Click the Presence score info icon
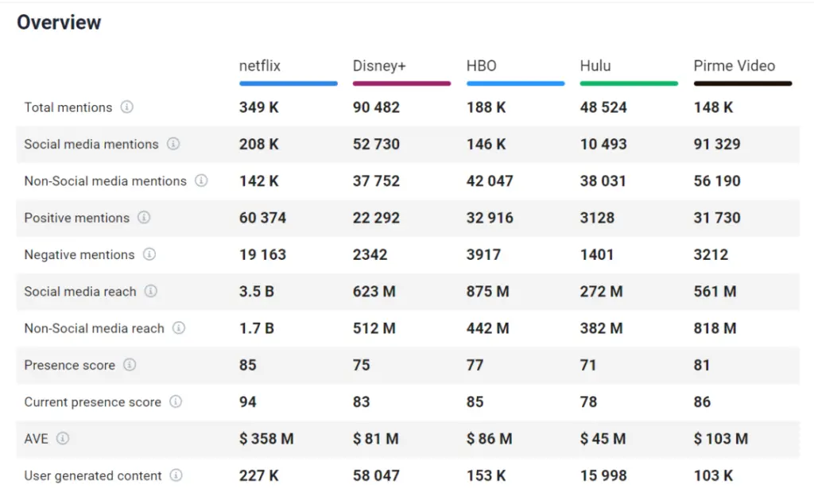Screen dimensions: 814x504 pos(130,365)
